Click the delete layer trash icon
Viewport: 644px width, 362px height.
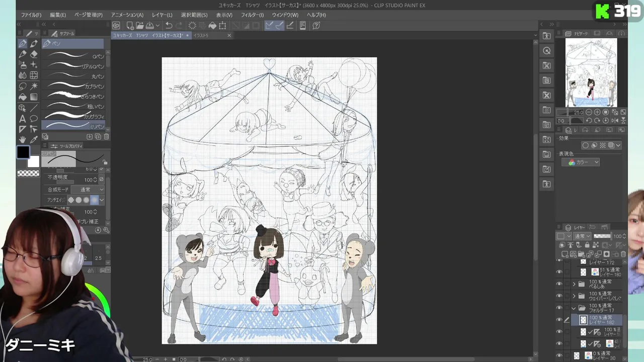click(x=623, y=254)
